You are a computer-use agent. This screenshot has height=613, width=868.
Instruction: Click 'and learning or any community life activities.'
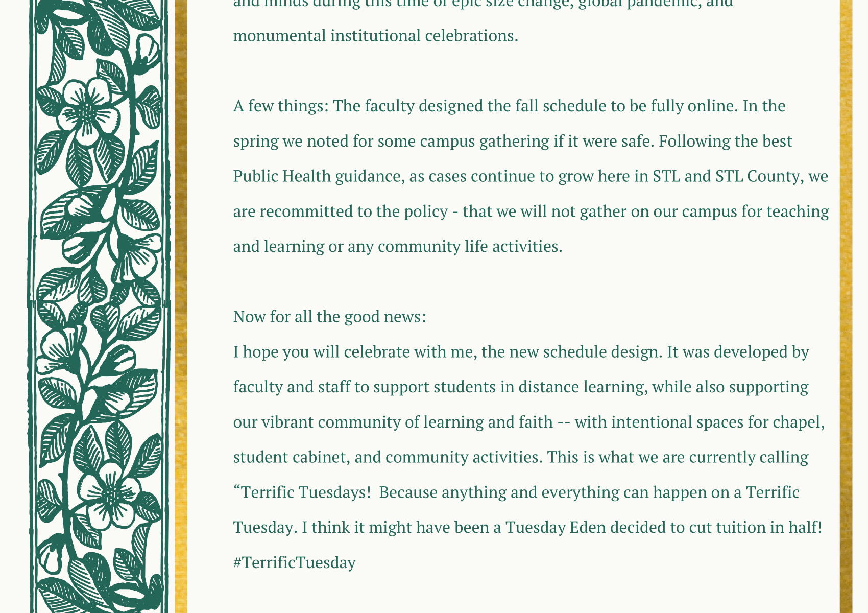tap(398, 247)
